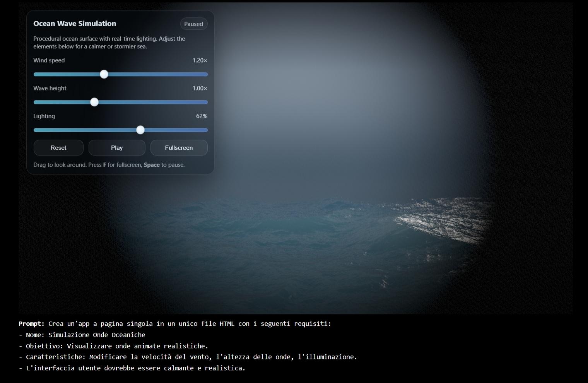This screenshot has height=383, width=588.
Task: Click the Lighting 62% value
Action: coord(202,116)
